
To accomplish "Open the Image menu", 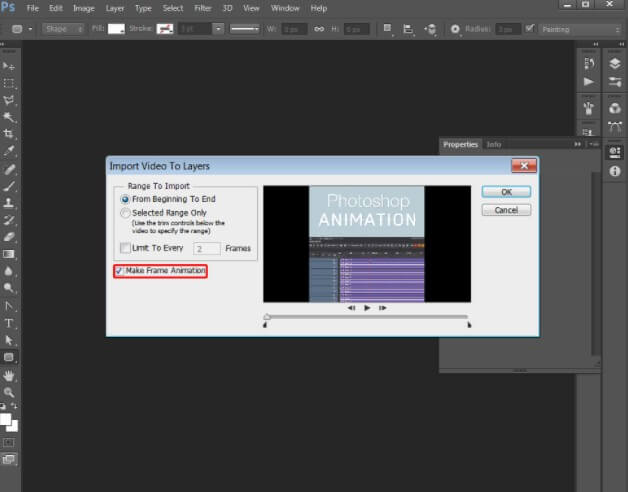I will click(84, 8).
